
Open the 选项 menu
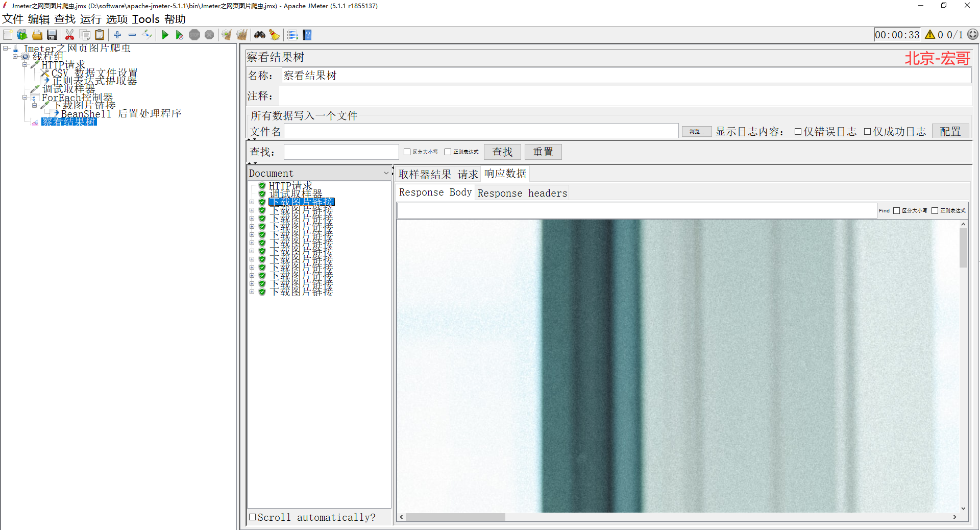[117, 19]
